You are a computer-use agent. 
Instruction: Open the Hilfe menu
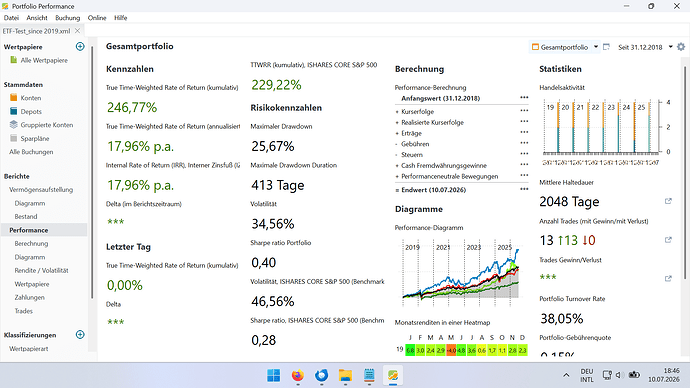point(121,18)
